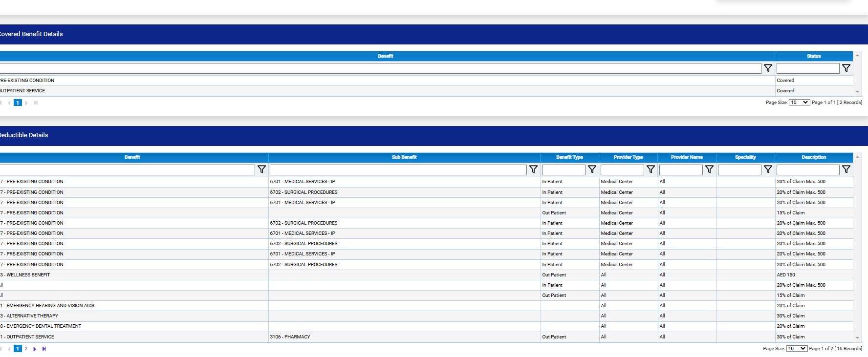Sort by Provider Type column header
This screenshot has width=868, height=357.
[628, 157]
